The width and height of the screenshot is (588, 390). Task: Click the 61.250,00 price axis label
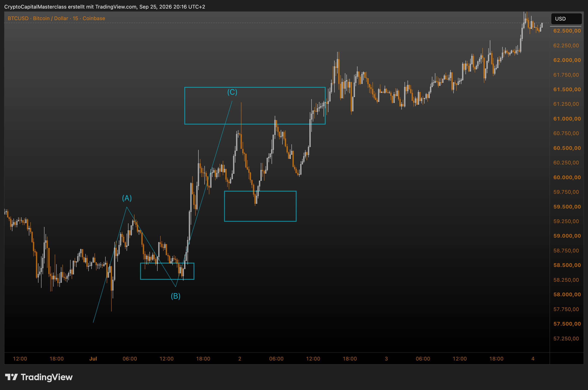coord(566,104)
